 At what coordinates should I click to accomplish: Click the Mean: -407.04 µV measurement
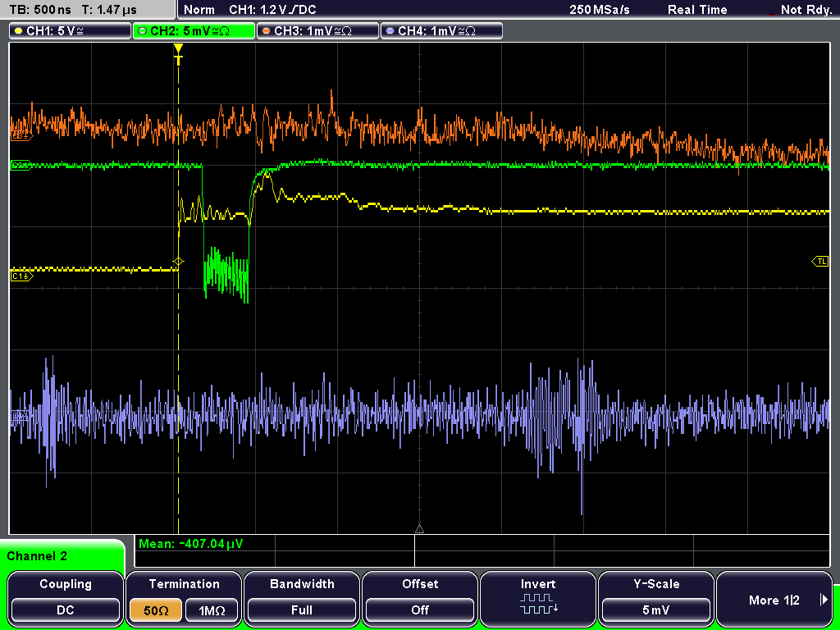[x=190, y=544]
